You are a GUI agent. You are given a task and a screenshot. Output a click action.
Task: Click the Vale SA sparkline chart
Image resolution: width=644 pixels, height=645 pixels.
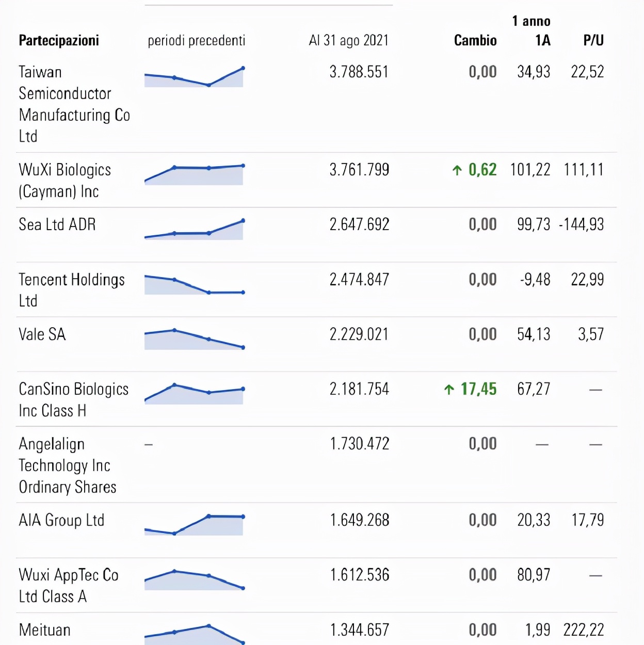pos(194,339)
